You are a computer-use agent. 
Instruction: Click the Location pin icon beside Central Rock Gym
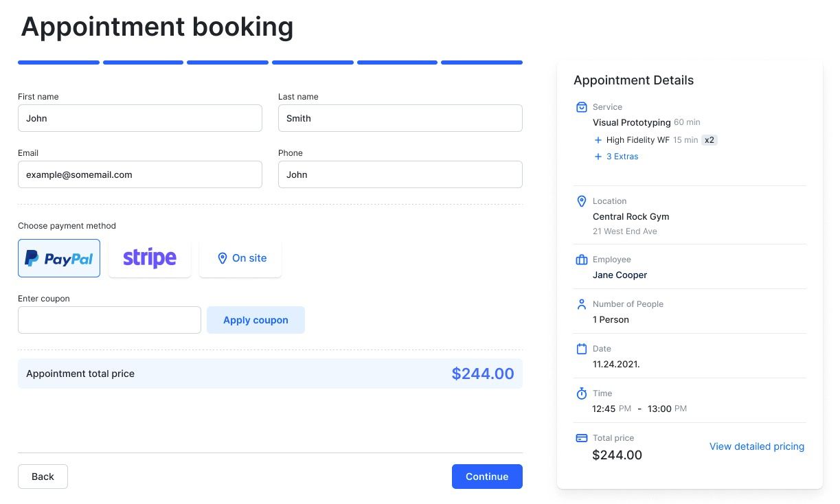582,201
